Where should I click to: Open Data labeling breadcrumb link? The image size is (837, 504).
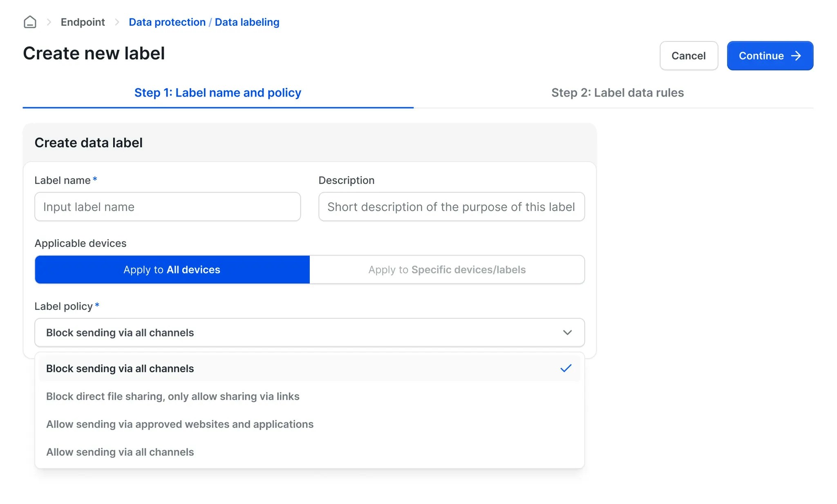(247, 22)
